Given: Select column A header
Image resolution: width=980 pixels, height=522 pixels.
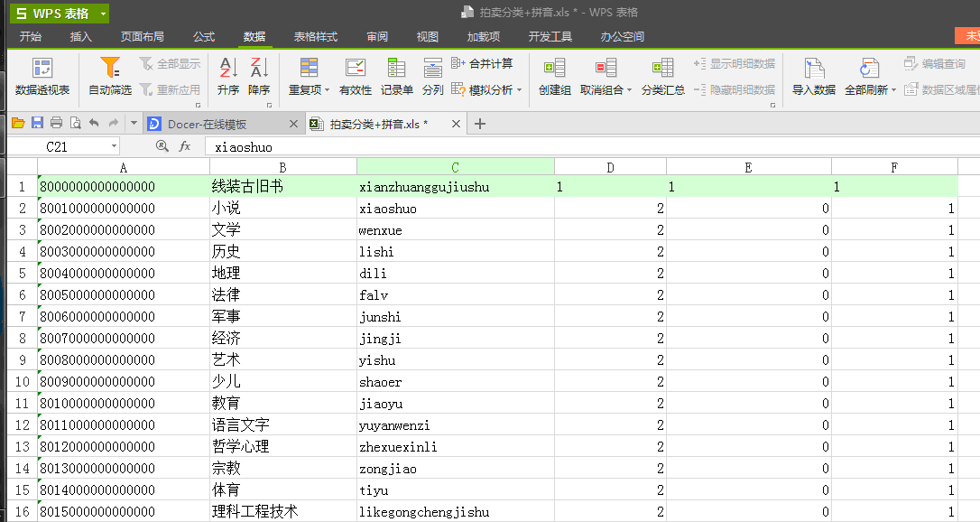Looking at the screenshot, I should [x=123, y=167].
